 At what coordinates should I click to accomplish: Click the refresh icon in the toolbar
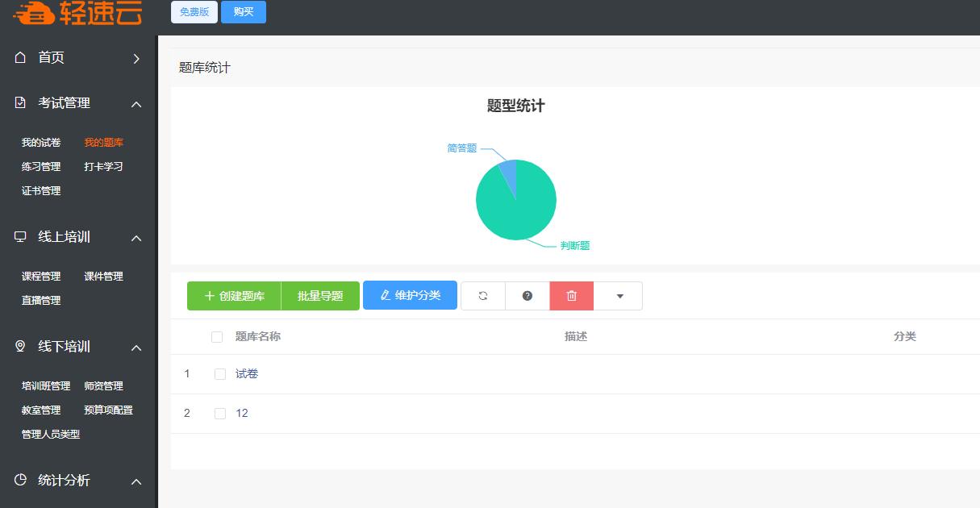[x=482, y=296]
